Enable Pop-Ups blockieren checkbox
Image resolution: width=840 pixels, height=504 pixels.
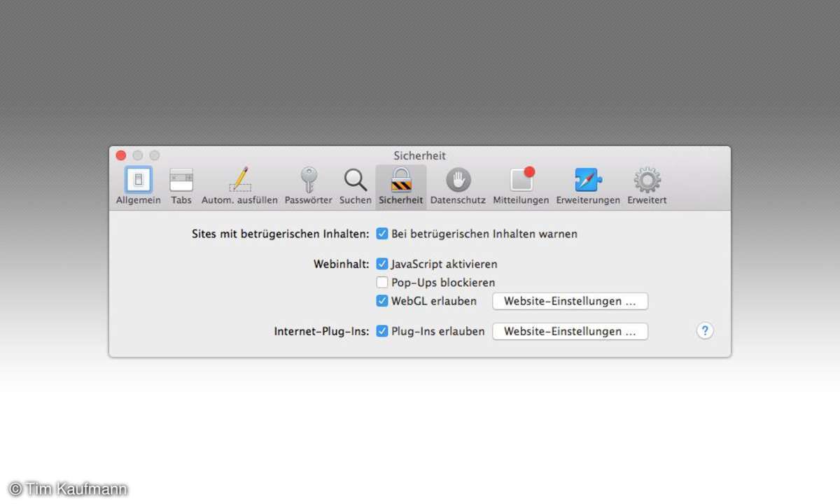click(382, 283)
